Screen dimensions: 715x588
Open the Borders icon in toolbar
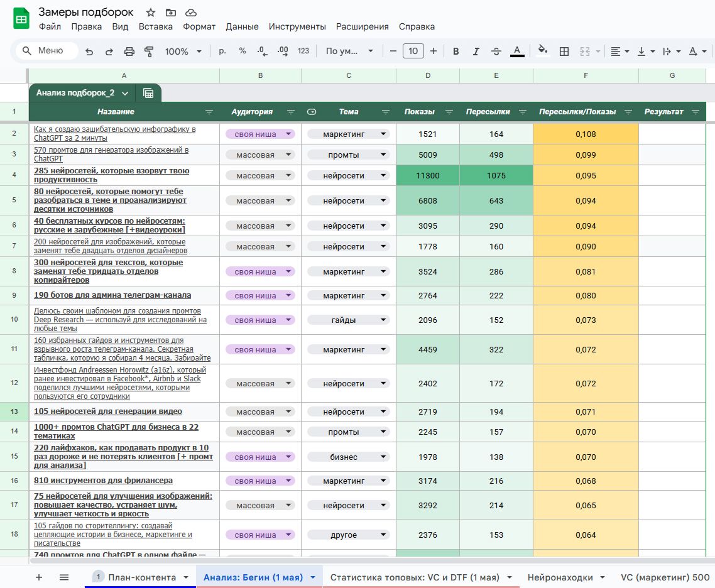tap(564, 52)
